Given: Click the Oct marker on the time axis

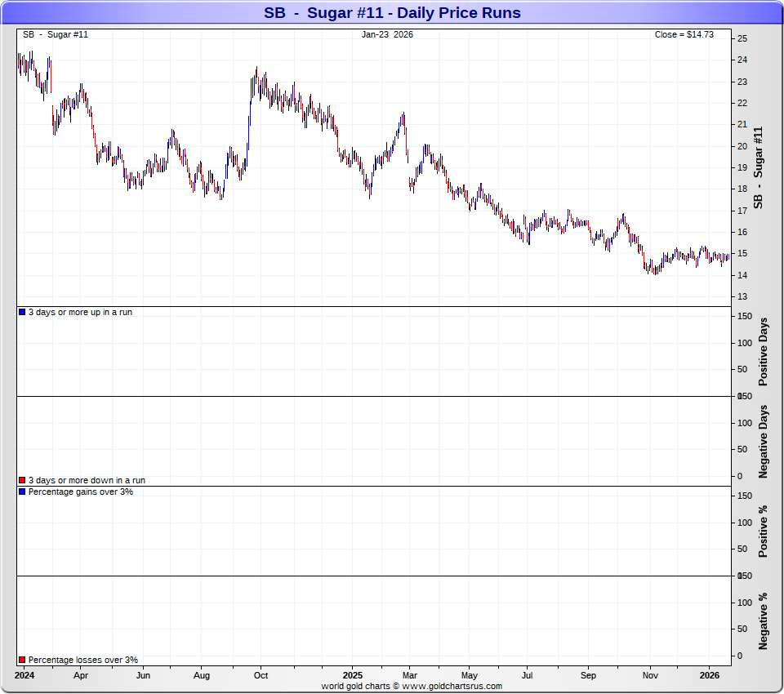Looking at the screenshot, I should point(261,676).
